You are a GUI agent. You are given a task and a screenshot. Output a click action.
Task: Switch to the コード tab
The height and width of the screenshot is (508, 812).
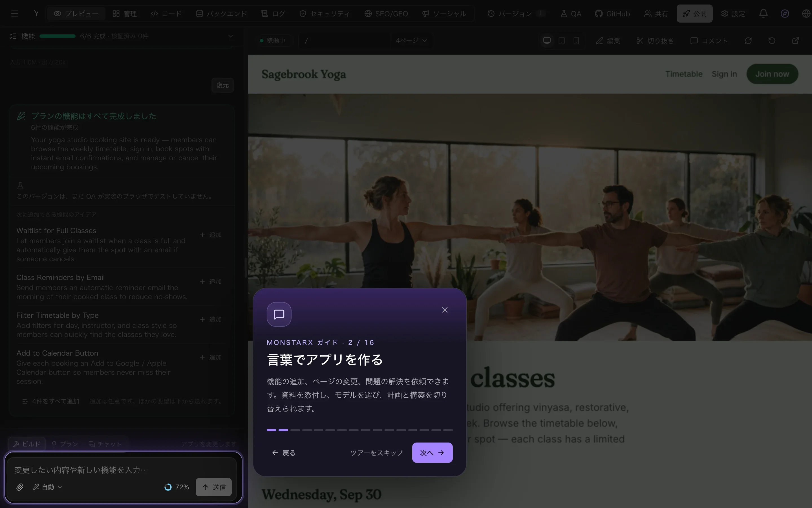166,14
